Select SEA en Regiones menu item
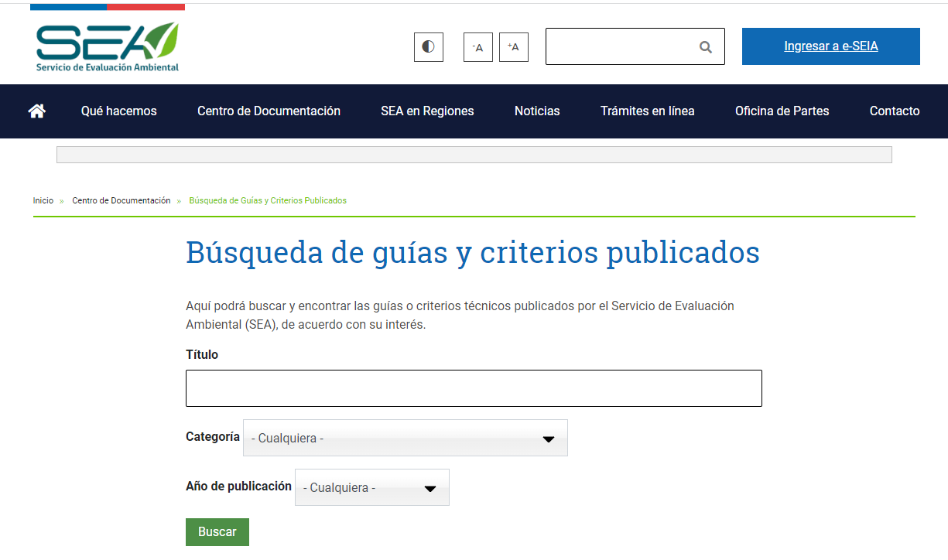This screenshot has width=948, height=560. (427, 111)
